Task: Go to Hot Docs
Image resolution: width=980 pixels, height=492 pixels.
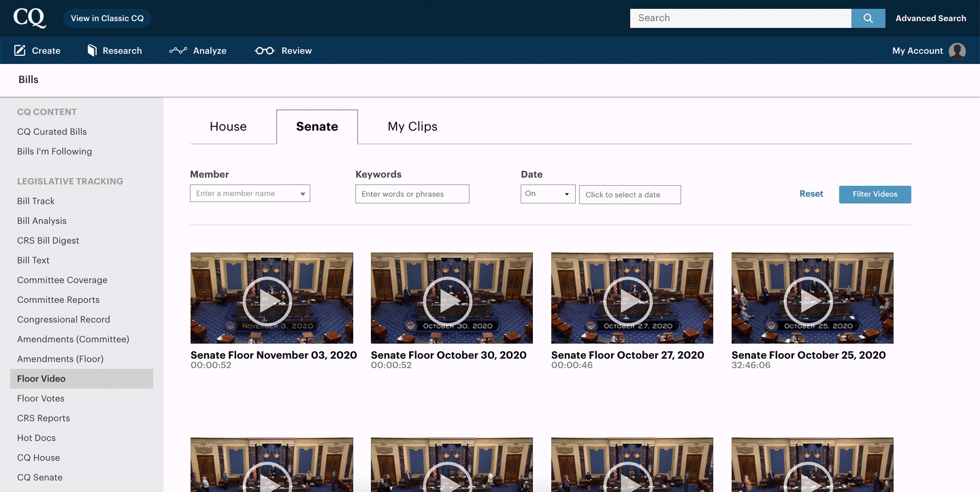Action: pos(36,438)
